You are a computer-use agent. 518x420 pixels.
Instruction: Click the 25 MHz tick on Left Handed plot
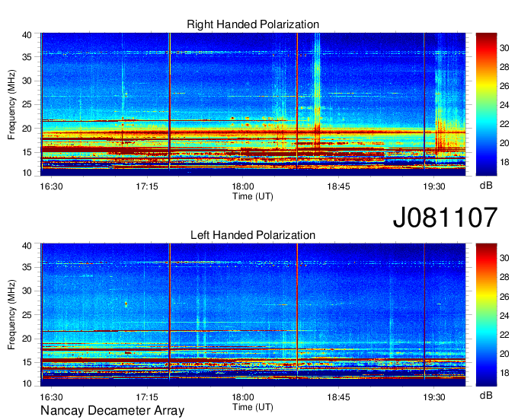pos(27,315)
